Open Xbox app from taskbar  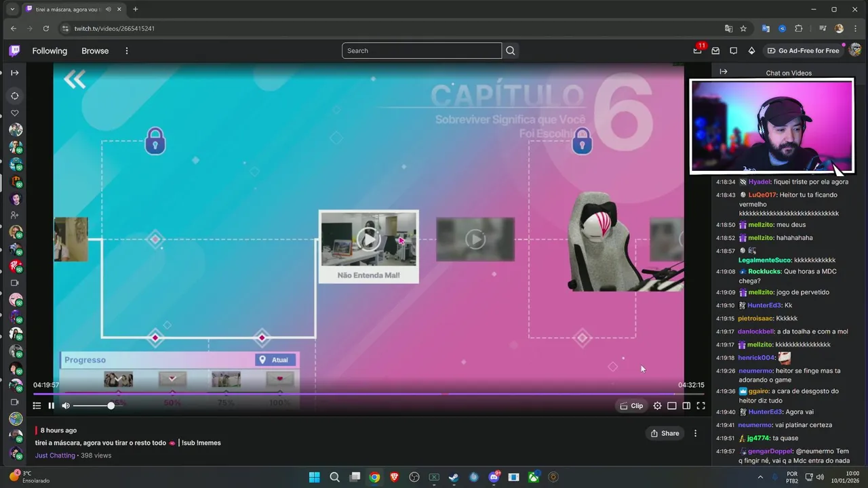(x=534, y=477)
